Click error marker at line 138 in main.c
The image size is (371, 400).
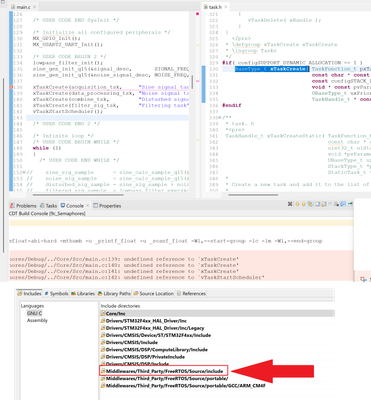[11, 87]
